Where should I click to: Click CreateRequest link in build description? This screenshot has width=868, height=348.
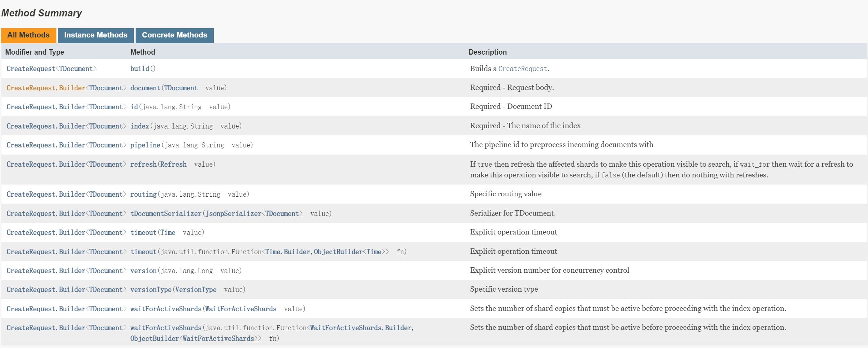pyautogui.click(x=523, y=69)
